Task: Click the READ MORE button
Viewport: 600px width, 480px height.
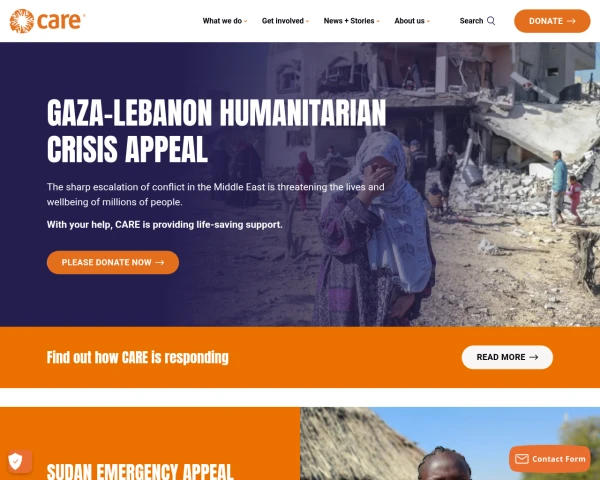Action: pyautogui.click(x=507, y=357)
